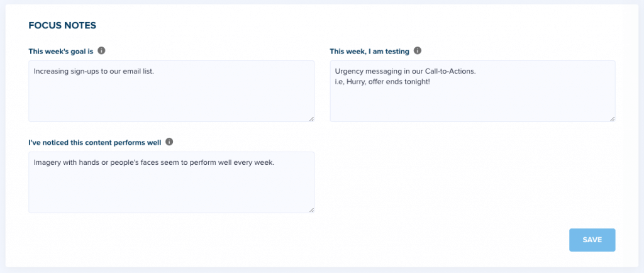644x273 pixels.
Task: Open info tooltip for "This week, I am testing"
Action: coord(418,51)
